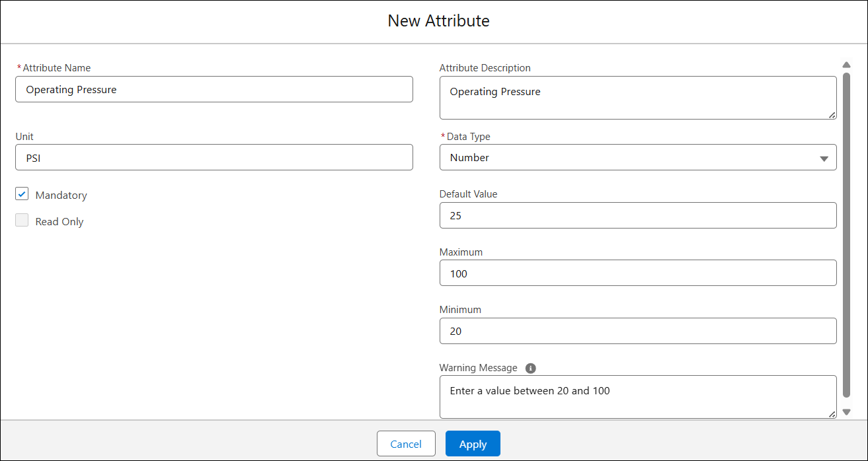Viewport: 868px width, 461px height.
Task: Click the Minimum field showing 20
Action: click(x=638, y=331)
